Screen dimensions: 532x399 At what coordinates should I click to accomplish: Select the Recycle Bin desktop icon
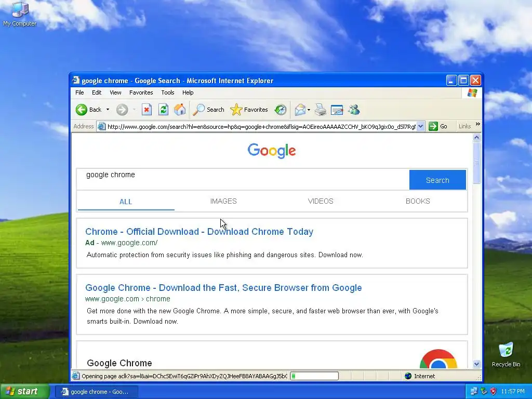506,354
